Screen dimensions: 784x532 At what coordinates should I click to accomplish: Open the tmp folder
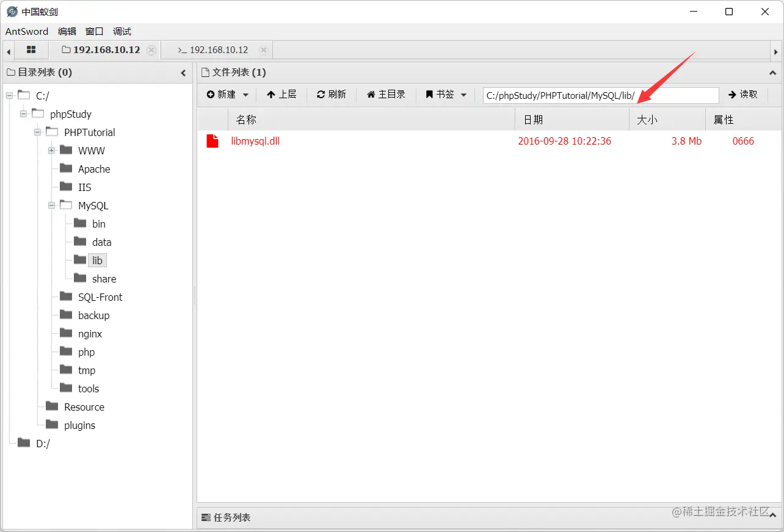(87, 370)
